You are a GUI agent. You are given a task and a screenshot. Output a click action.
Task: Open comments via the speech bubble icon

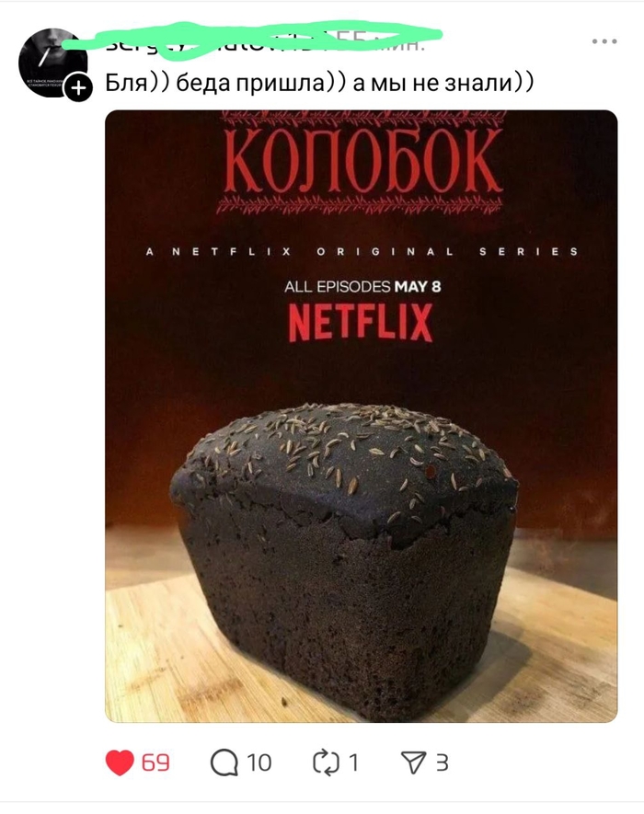point(224,763)
